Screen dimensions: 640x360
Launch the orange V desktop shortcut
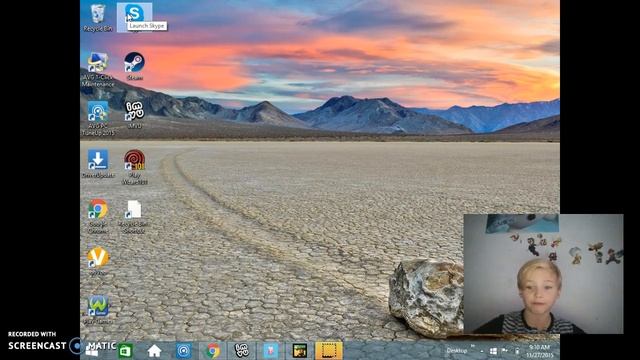click(98, 261)
